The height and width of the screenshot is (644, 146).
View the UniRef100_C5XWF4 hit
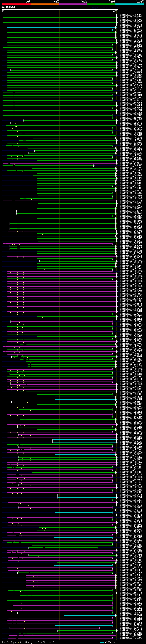[131, 105]
